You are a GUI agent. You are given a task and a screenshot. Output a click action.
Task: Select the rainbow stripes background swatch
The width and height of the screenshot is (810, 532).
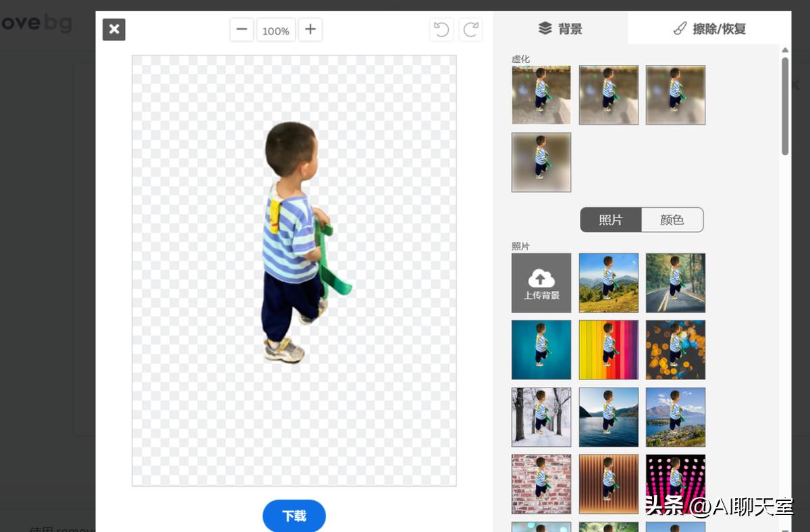608,349
